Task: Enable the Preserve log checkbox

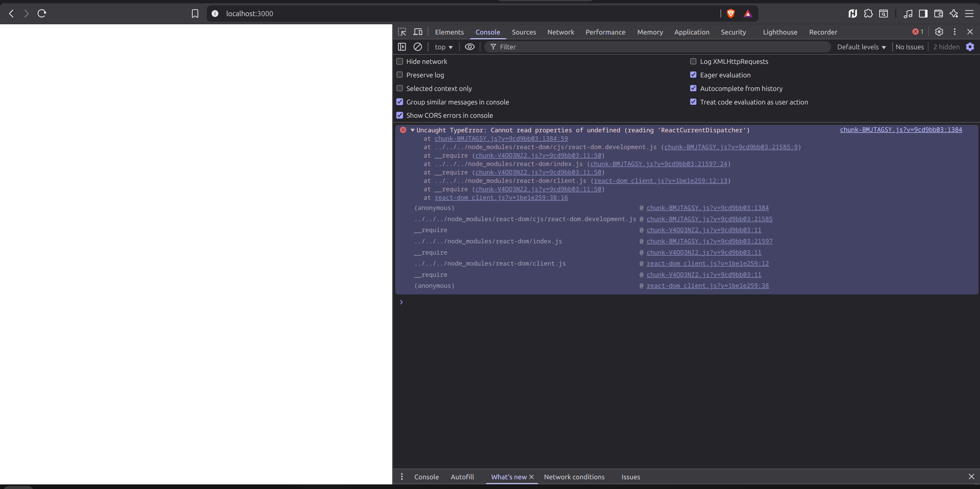Action: [399, 75]
